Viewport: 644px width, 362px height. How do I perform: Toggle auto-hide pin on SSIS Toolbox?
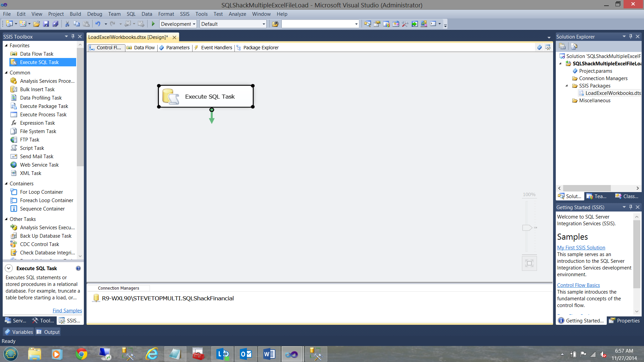(x=73, y=37)
